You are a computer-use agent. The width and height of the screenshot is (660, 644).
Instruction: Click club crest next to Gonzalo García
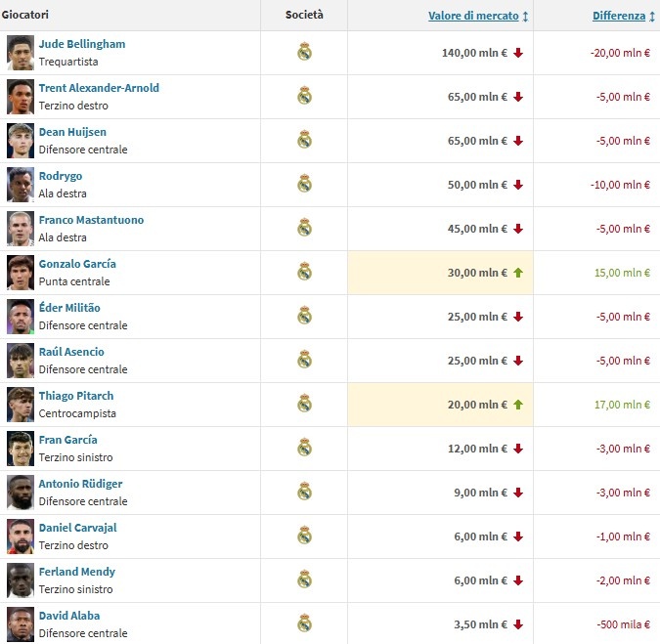point(304,272)
